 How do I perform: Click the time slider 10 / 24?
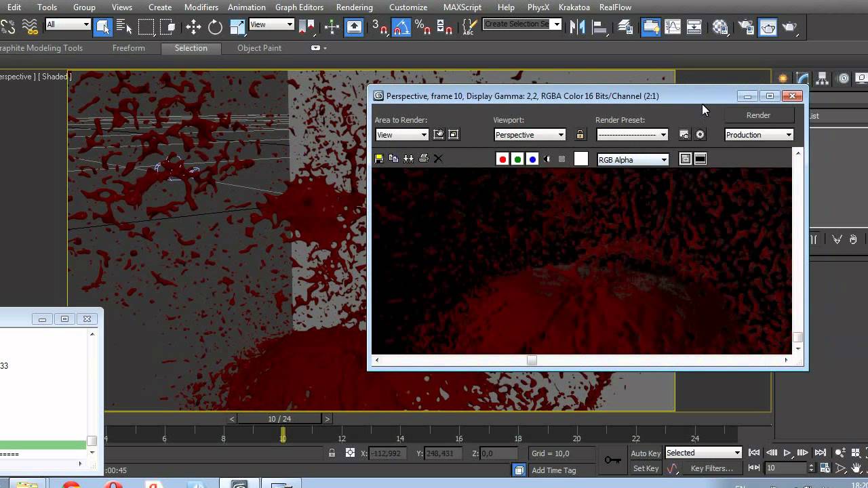(x=279, y=419)
